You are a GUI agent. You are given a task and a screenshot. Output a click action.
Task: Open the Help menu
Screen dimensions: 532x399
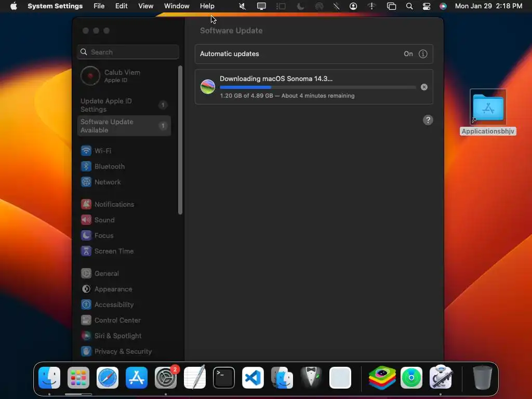[207, 6]
